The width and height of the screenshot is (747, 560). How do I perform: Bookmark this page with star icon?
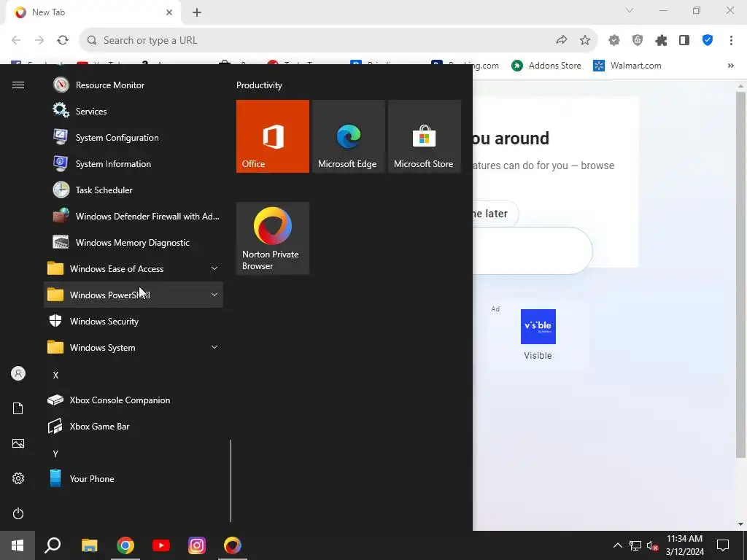pos(585,41)
